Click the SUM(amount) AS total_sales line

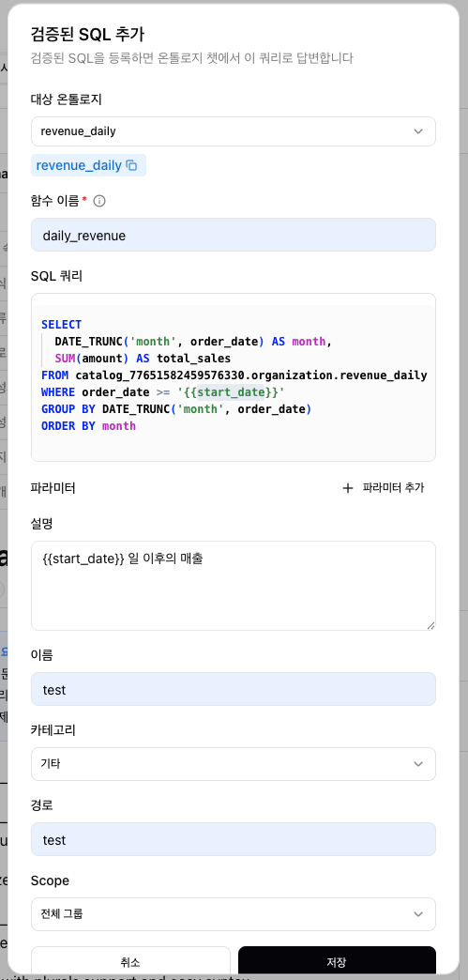point(143,359)
